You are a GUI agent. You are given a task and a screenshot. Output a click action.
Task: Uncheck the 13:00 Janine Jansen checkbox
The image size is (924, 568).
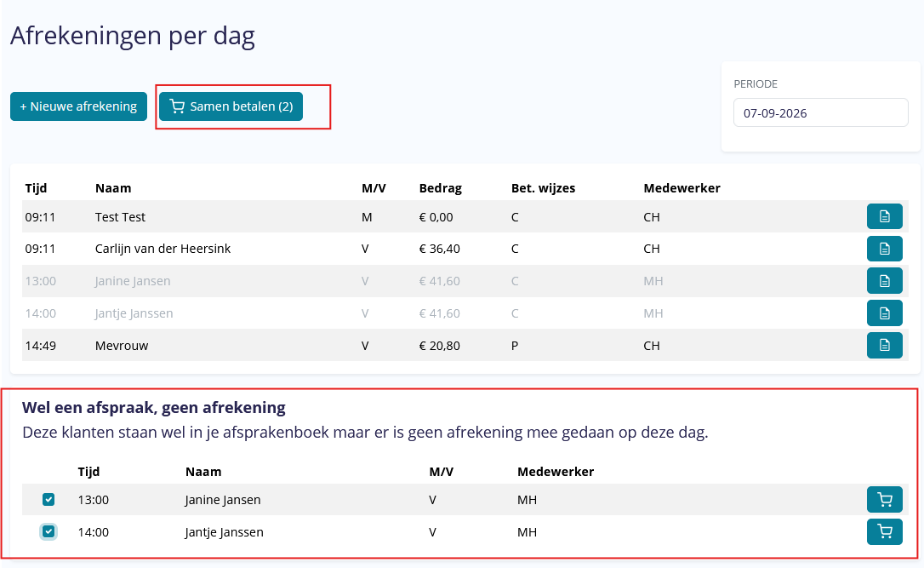[x=48, y=500]
